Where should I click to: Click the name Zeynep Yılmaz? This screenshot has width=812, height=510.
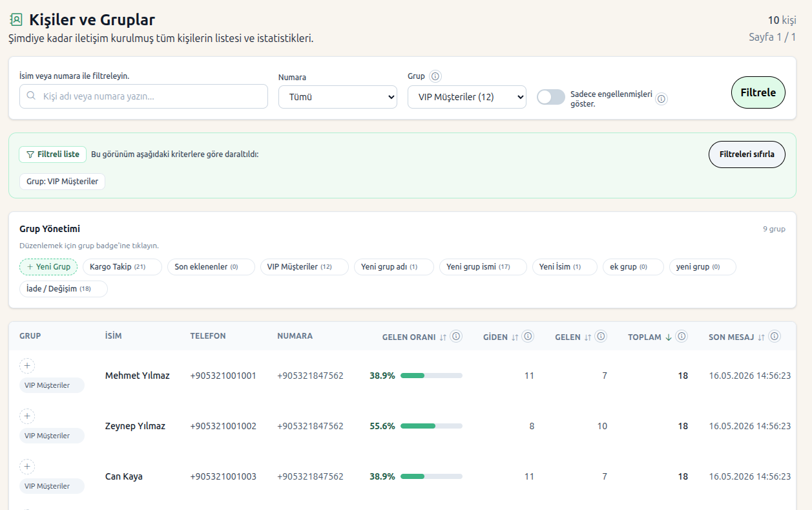point(135,426)
